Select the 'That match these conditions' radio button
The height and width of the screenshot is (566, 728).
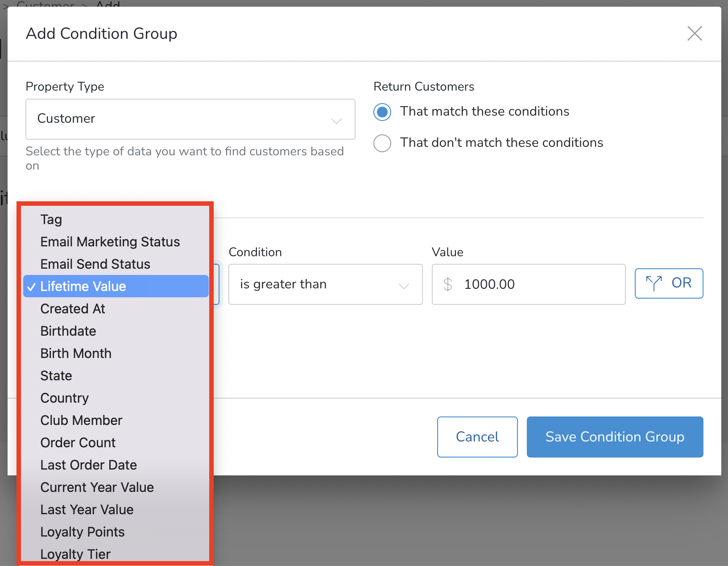pyautogui.click(x=382, y=112)
